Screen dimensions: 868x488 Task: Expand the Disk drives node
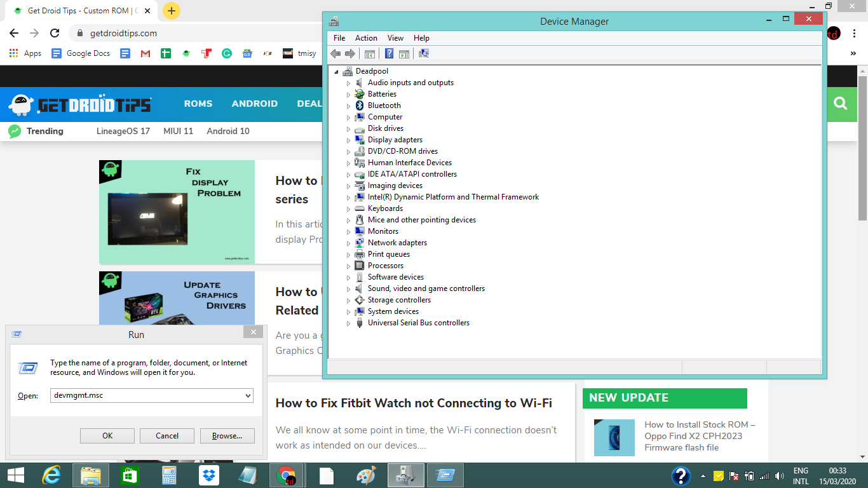348,129
